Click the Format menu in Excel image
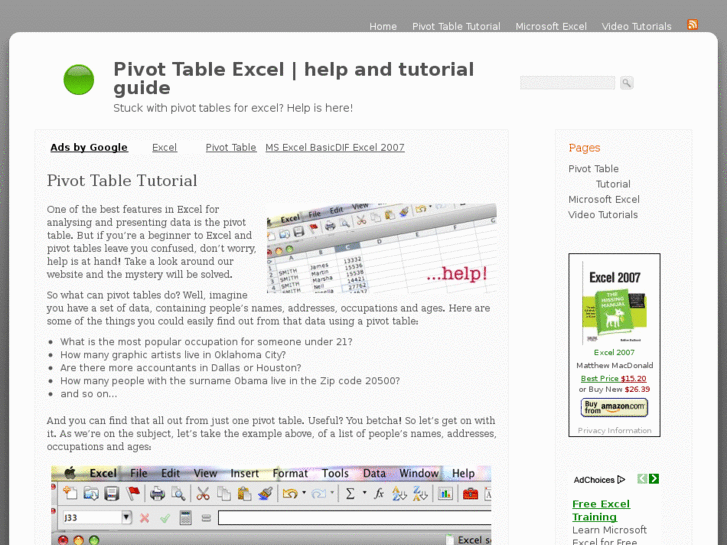727x545 pixels. click(x=290, y=473)
